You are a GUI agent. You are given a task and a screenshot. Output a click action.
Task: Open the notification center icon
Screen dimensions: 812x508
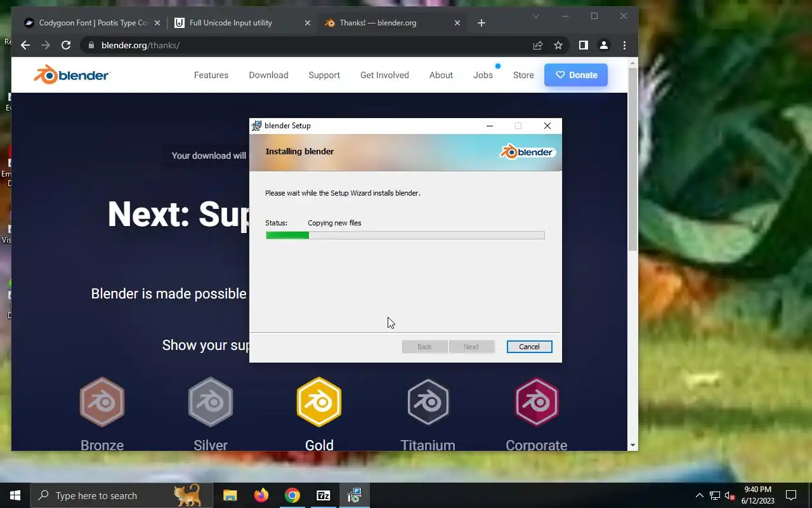[791, 495]
